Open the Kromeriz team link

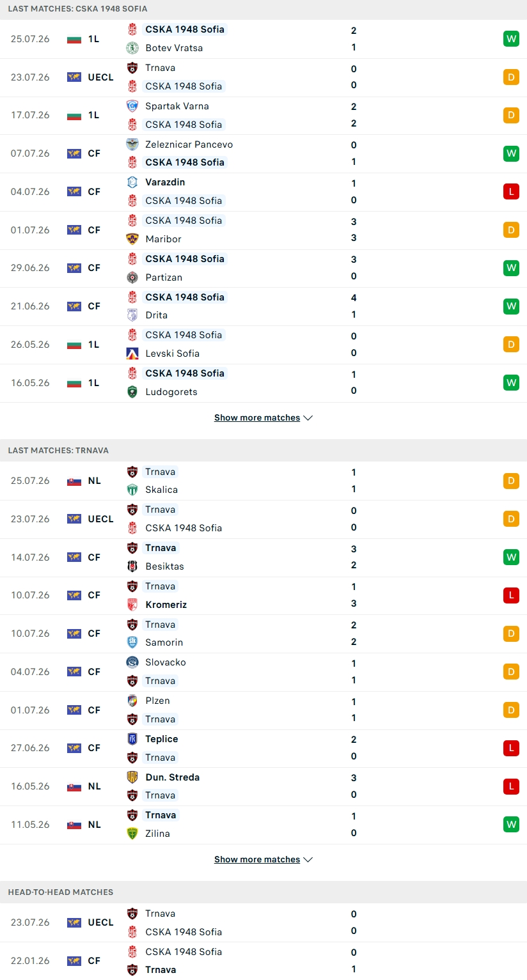point(166,604)
